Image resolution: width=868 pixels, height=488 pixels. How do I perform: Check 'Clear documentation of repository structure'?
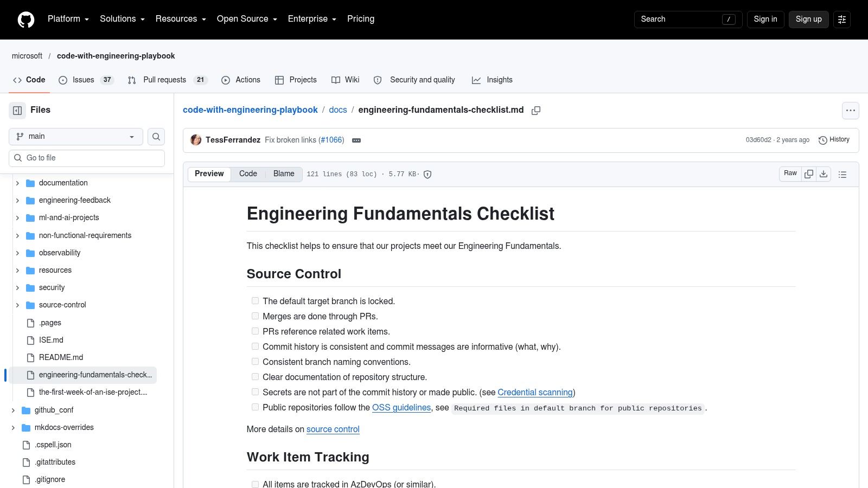(x=255, y=376)
